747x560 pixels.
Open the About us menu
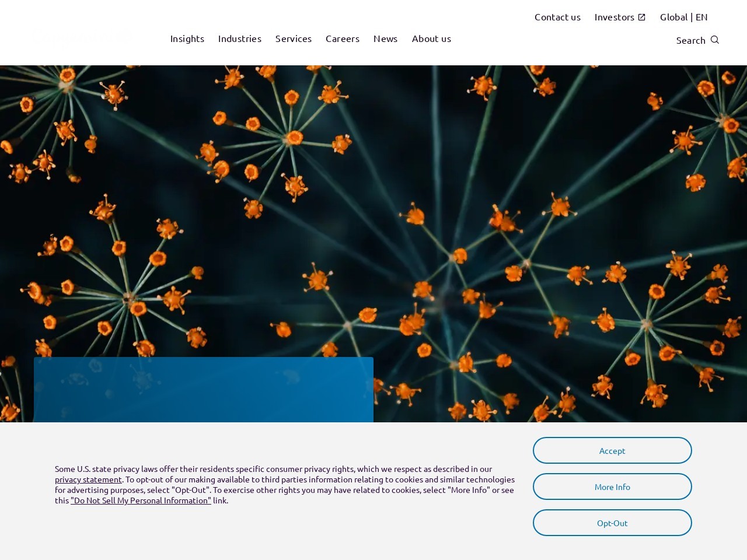tap(431, 38)
